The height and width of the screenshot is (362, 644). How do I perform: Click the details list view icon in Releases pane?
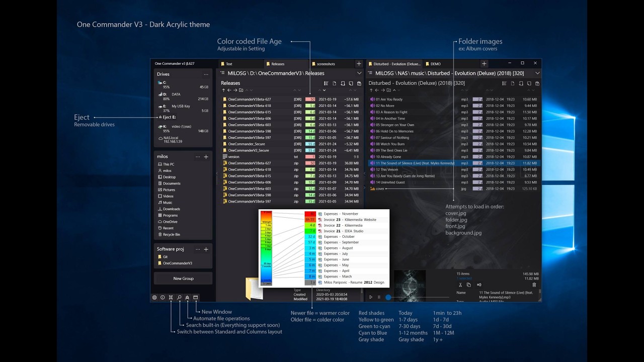pos(326,83)
